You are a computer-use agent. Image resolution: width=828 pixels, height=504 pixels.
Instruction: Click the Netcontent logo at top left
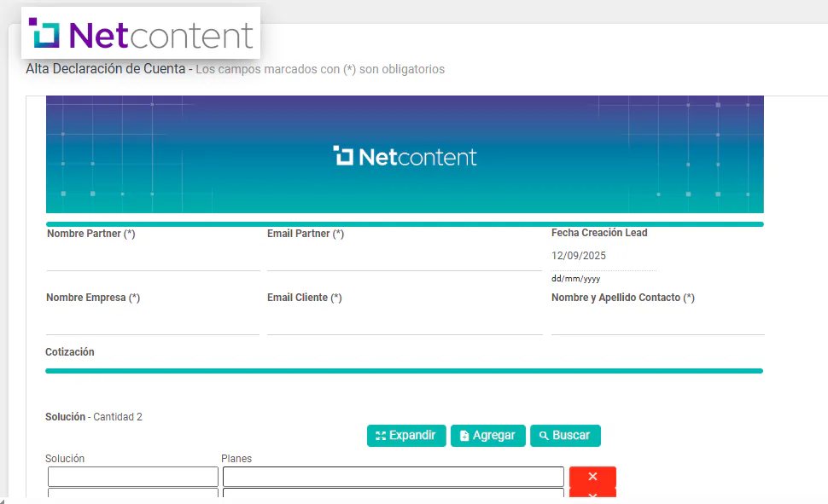[141, 33]
